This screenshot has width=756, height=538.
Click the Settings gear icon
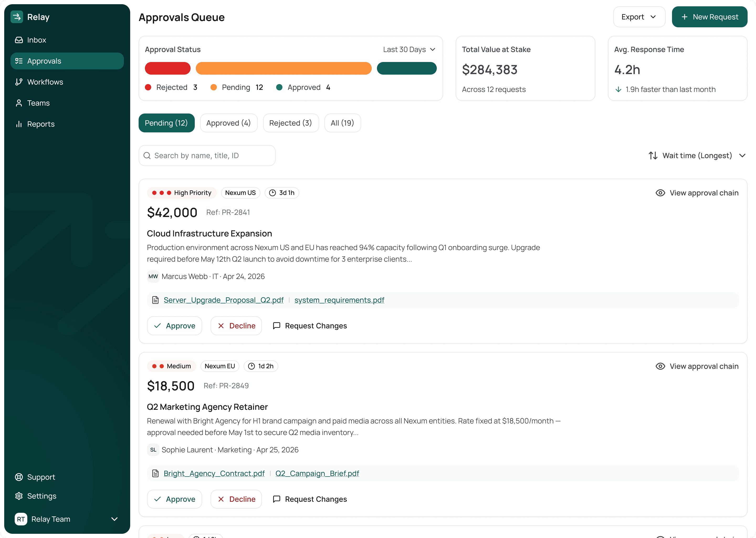coord(19,496)
